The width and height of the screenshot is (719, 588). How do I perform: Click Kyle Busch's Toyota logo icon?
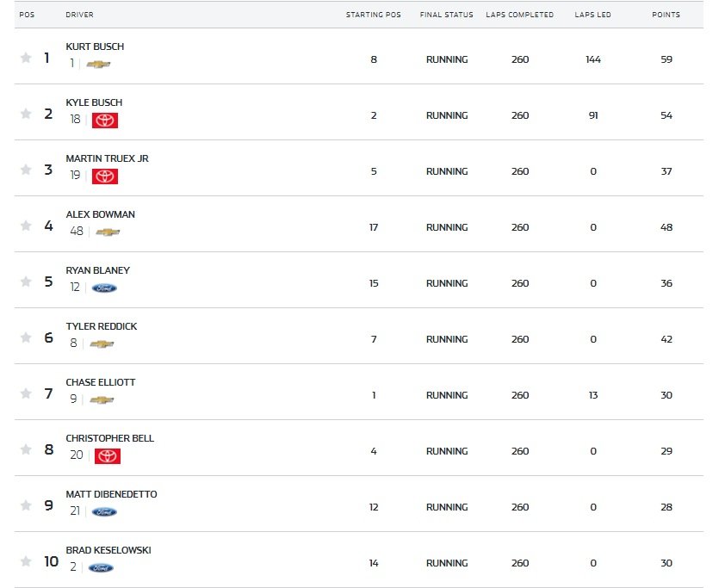[x=105, y=120]
